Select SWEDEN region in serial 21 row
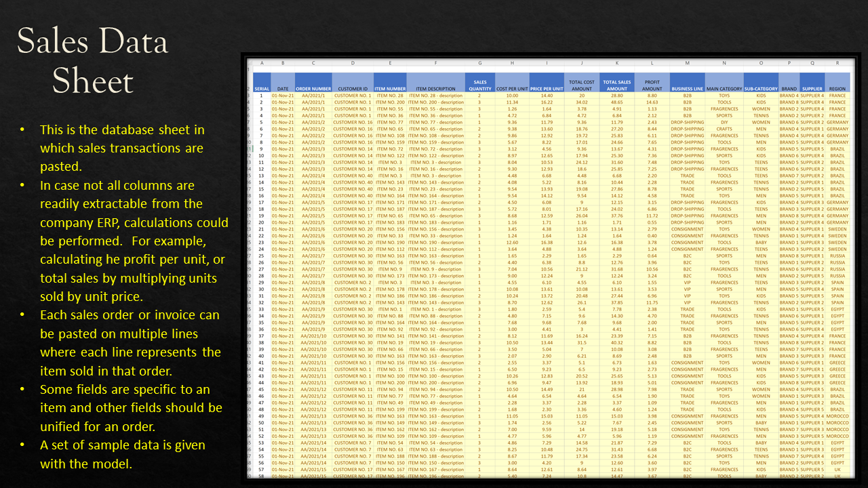The image size is (868, 488). [x=837, y=229]
